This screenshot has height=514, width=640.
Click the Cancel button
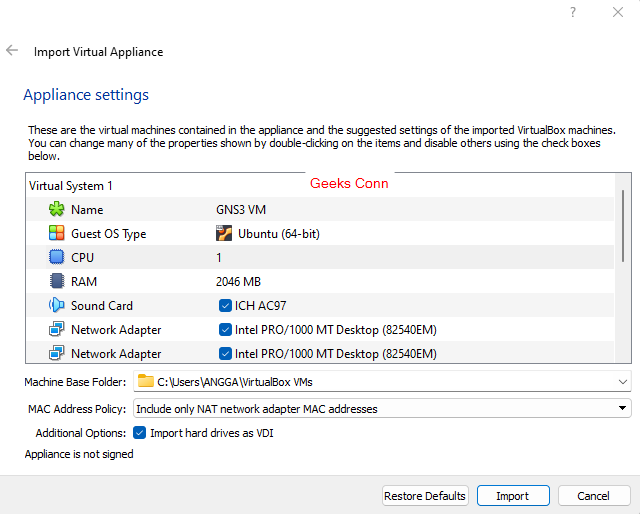(593, 496)
